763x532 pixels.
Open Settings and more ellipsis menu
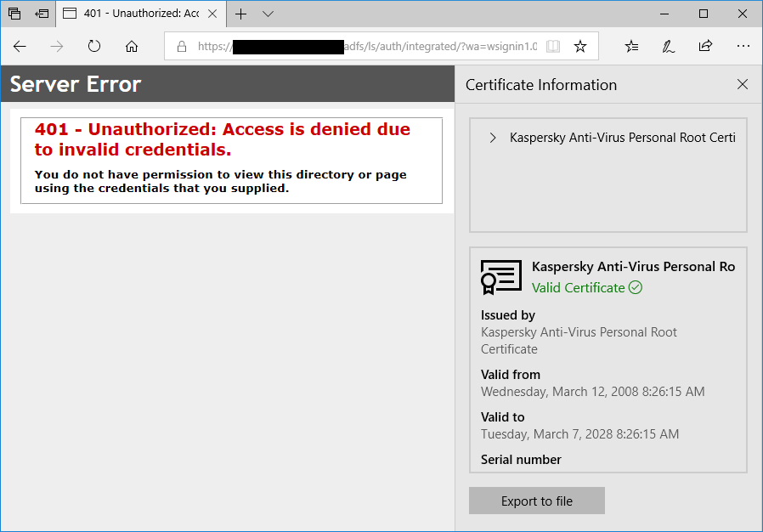coord(743,47)
